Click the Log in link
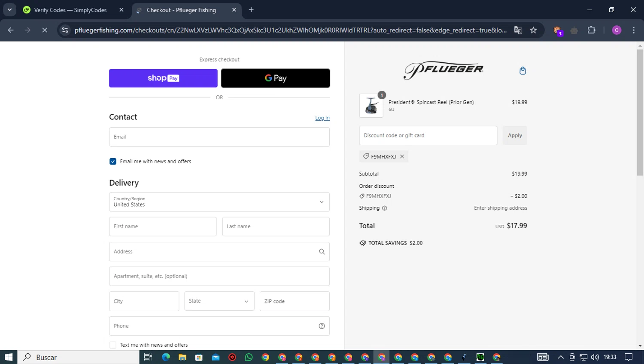Image resolution: width=644 pixels, height=364 pixels. (322, 118)
